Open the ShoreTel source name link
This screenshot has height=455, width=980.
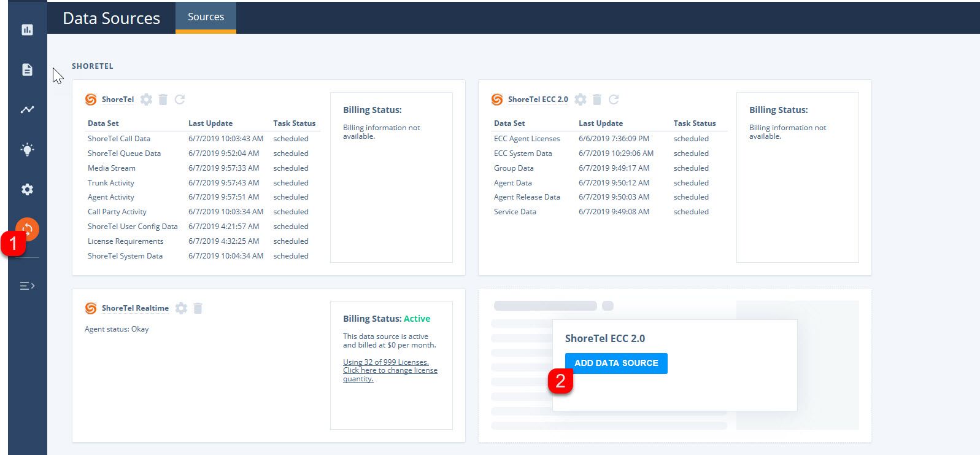click(x=118, y=99)
